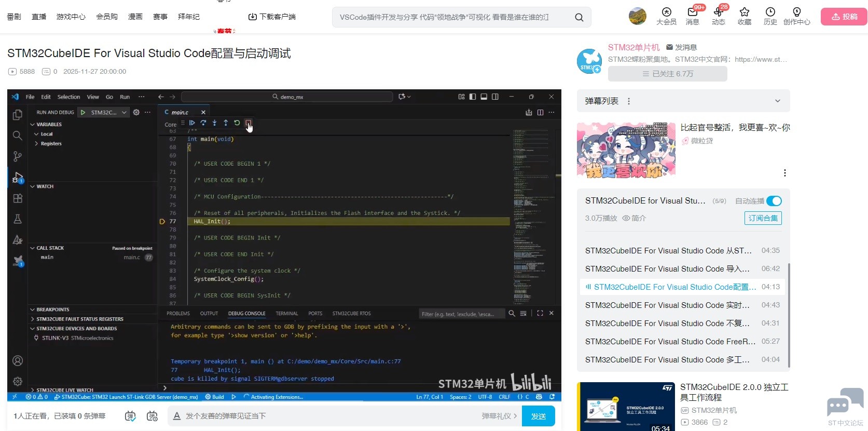Click the search magnifier icon

point(579,18)
